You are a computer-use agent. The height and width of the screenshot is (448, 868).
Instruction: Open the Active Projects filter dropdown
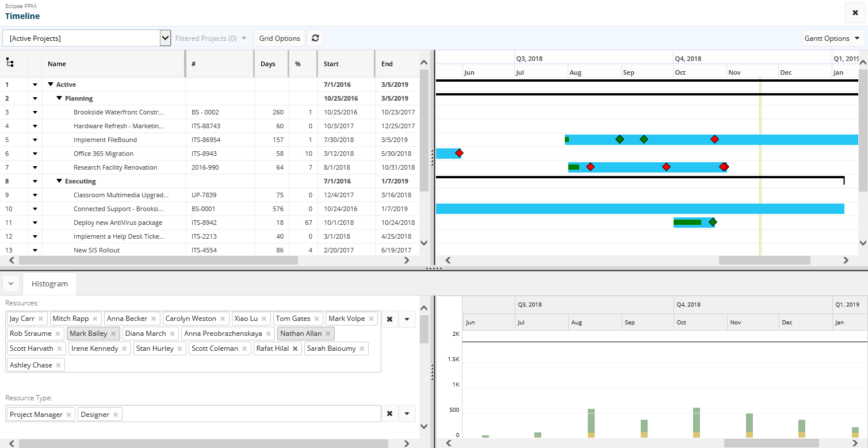pos(165,39)
